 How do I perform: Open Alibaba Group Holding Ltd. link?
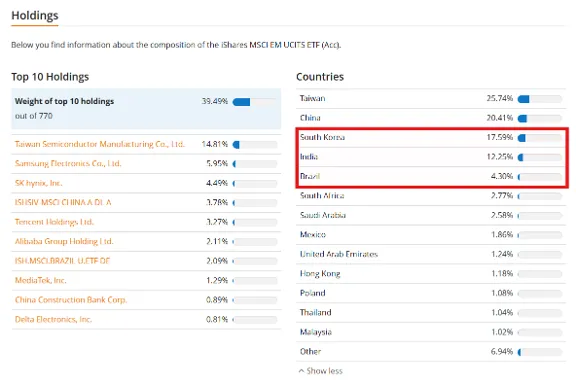click(x=64, y=241)
